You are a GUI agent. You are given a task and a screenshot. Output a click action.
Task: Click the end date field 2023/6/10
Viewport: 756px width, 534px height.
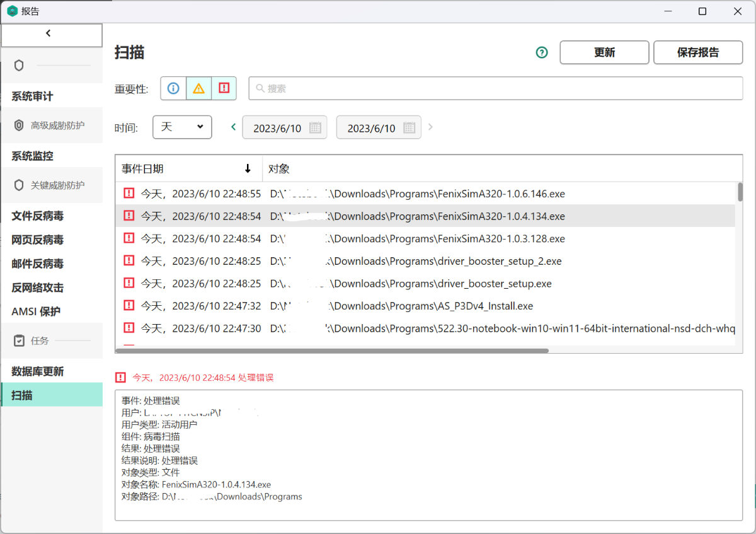378,127
